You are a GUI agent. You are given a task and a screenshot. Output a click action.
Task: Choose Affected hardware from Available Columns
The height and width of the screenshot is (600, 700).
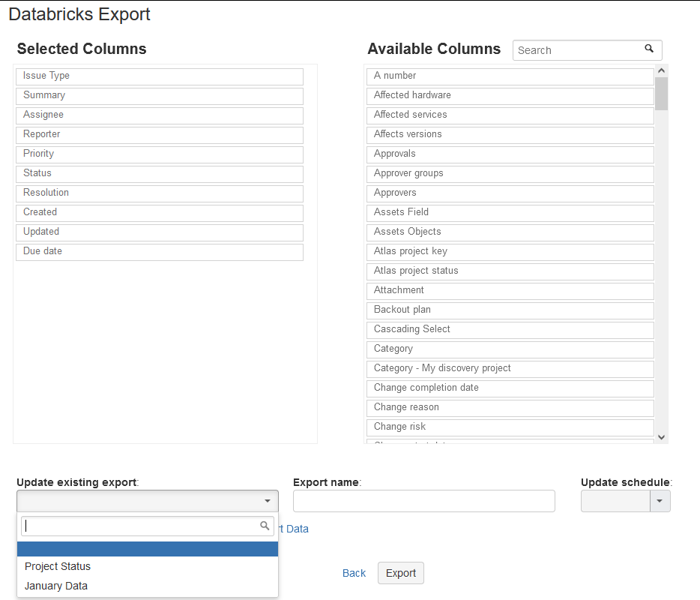(x=510, y=96)
